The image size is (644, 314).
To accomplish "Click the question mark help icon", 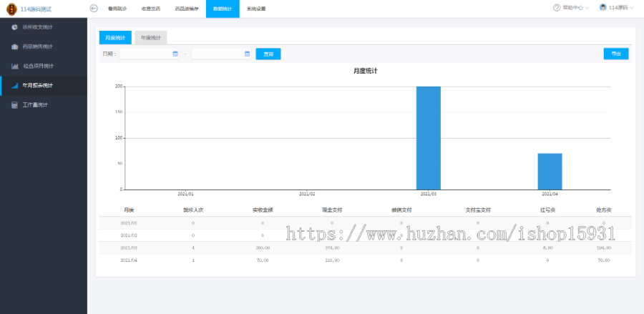I will click(x=557, y=8).
